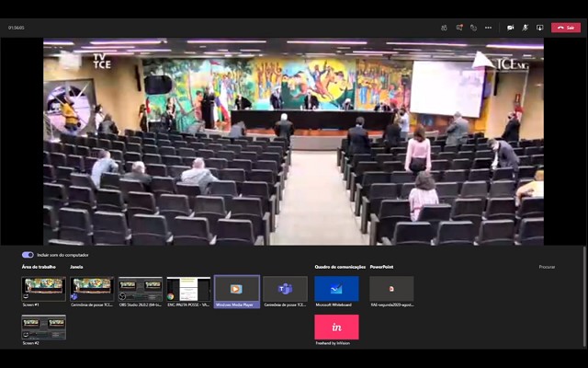Viewport: 588px width, 368px height.
Task: Open the participants panel icon
Action: coord(445,28)
